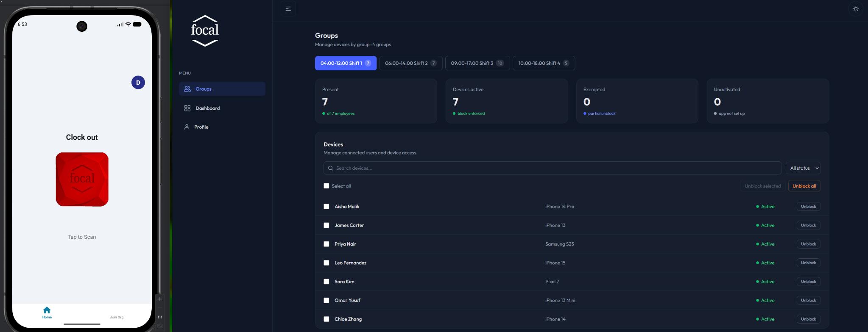Unblock Priya Nair's Samsung S23
This screenshot has width=868, height=332.
coord(809,244)
